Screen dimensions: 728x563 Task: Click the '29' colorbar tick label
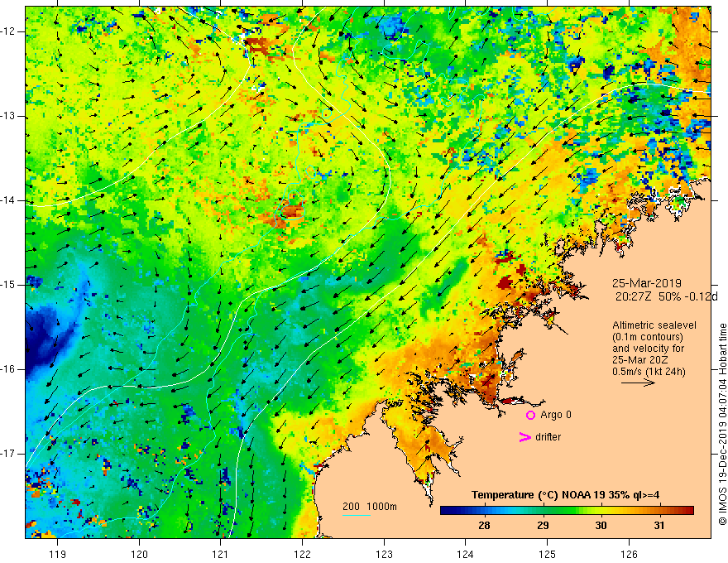543,526
